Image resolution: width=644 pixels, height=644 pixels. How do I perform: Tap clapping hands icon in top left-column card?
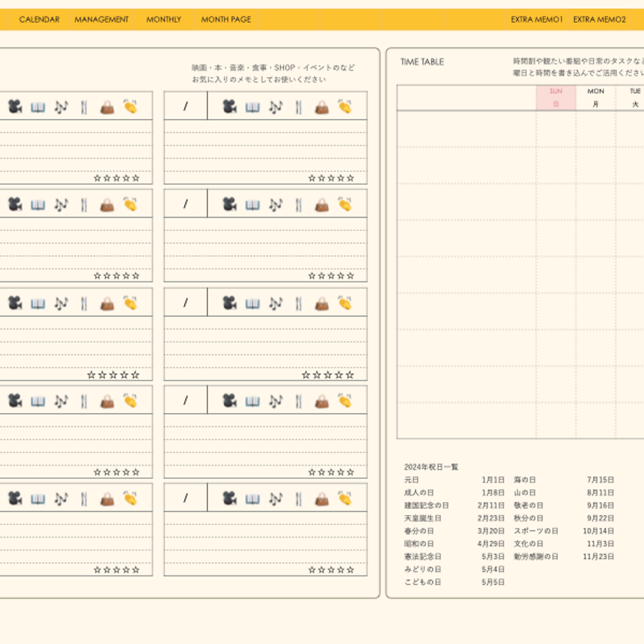tap(130, 106)
